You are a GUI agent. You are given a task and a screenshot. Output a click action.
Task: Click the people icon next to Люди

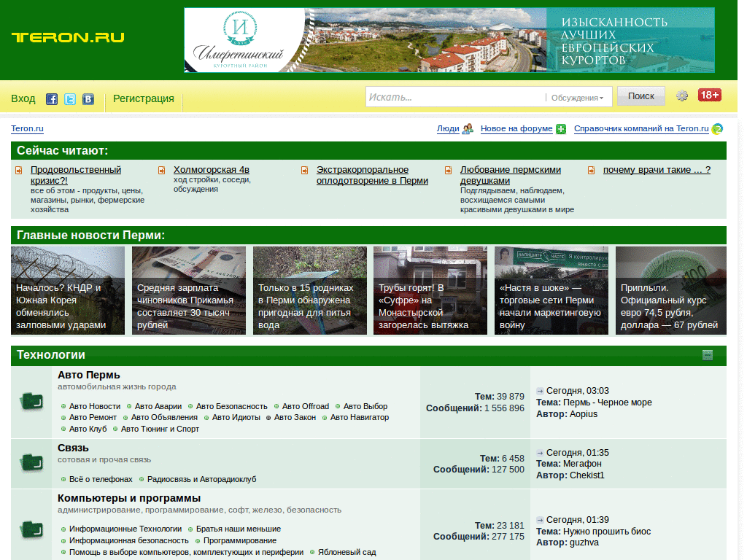[x=468, y=128]
